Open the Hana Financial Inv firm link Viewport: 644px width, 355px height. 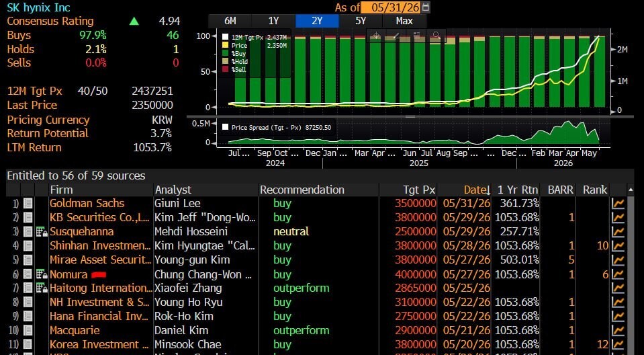[x=100, y=316]
